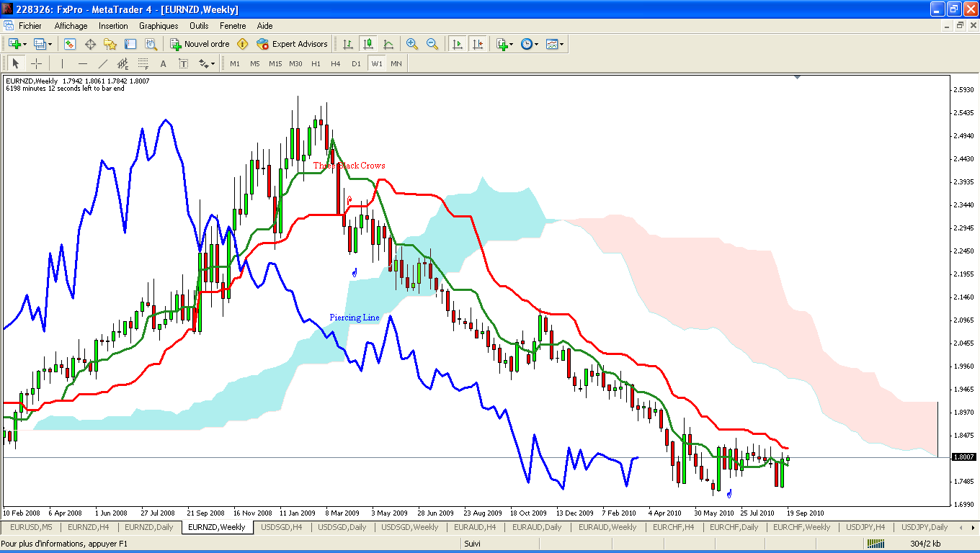Expand the arrows symbols dropdown
The width and height of the screenshot is (980, 553).
(213, 63)
